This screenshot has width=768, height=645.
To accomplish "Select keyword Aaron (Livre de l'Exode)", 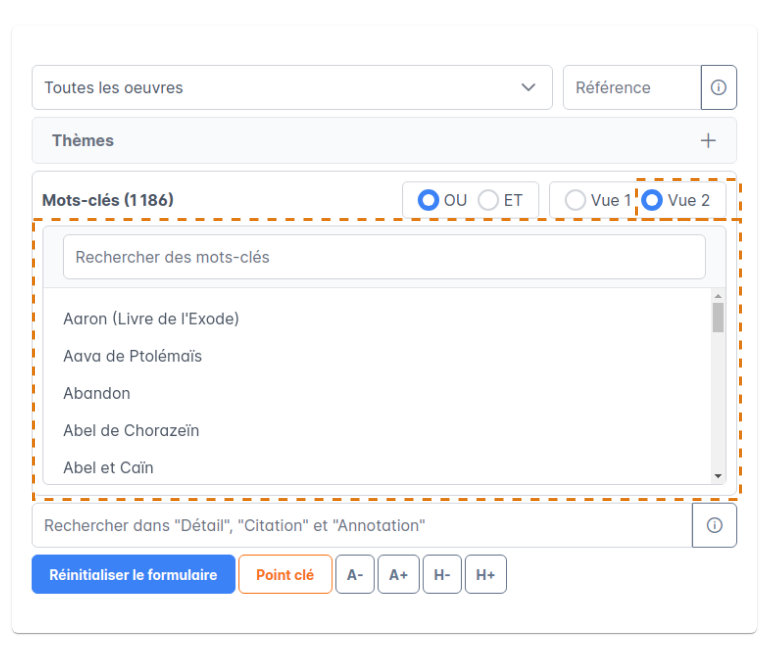I will coord(151,319).
